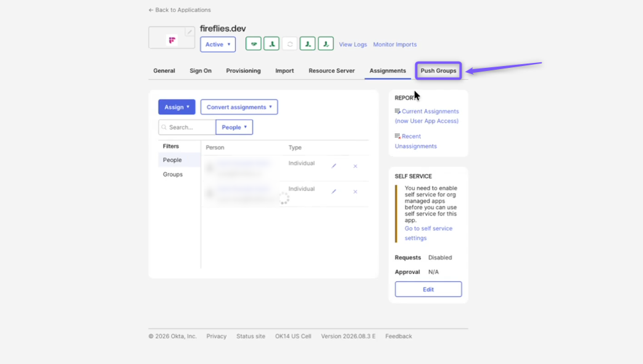Click the greyed-out sync arrows icon
643x364 pixels.
pyautogui.click(x=289, y=44)
